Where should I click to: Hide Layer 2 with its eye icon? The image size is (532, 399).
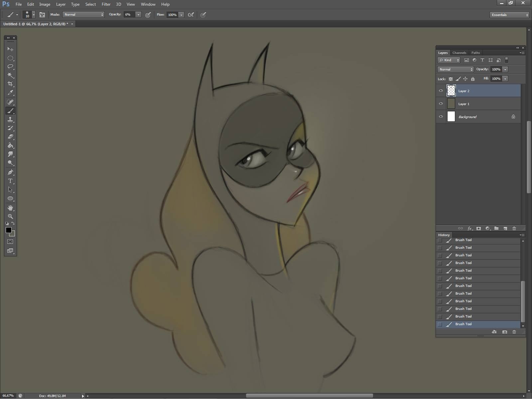[441, 91]
